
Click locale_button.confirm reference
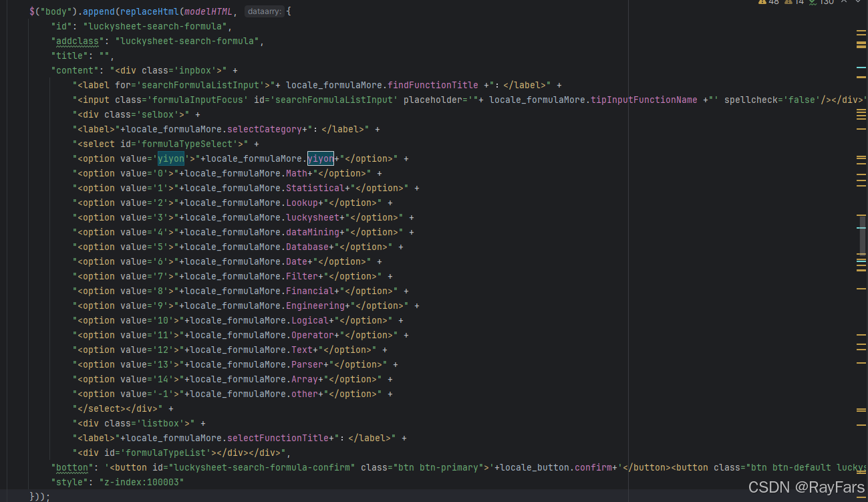click(555, 467)
